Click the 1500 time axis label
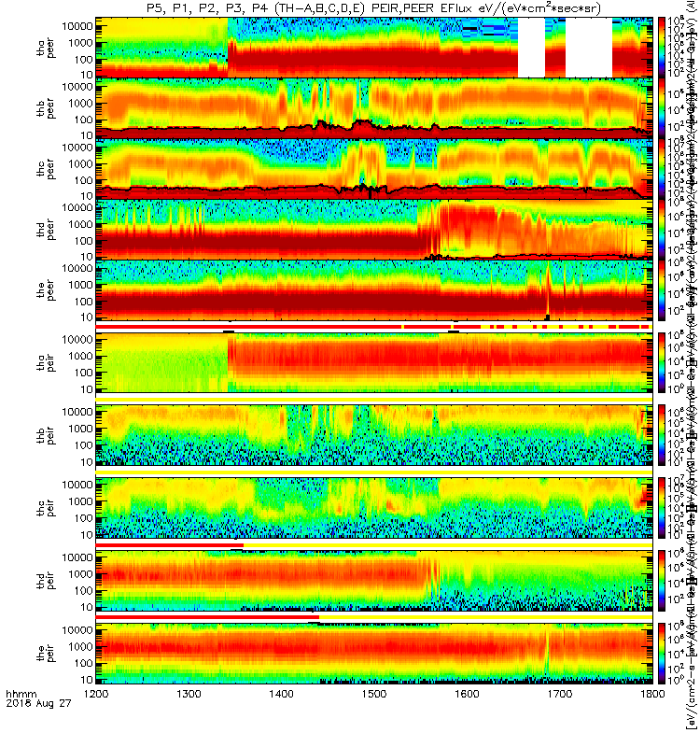700x747 pixels. pos(374,694)
